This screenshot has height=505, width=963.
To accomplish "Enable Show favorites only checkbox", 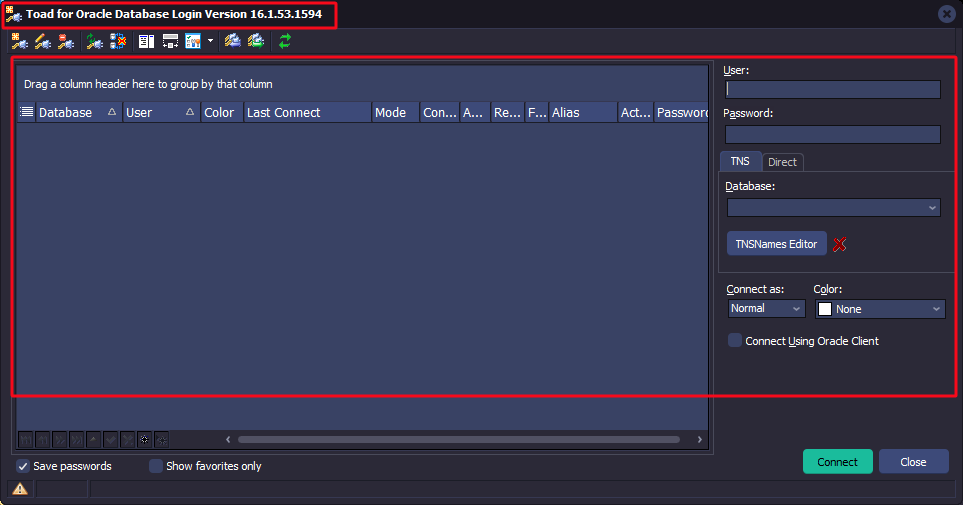I will click(156, 466).
